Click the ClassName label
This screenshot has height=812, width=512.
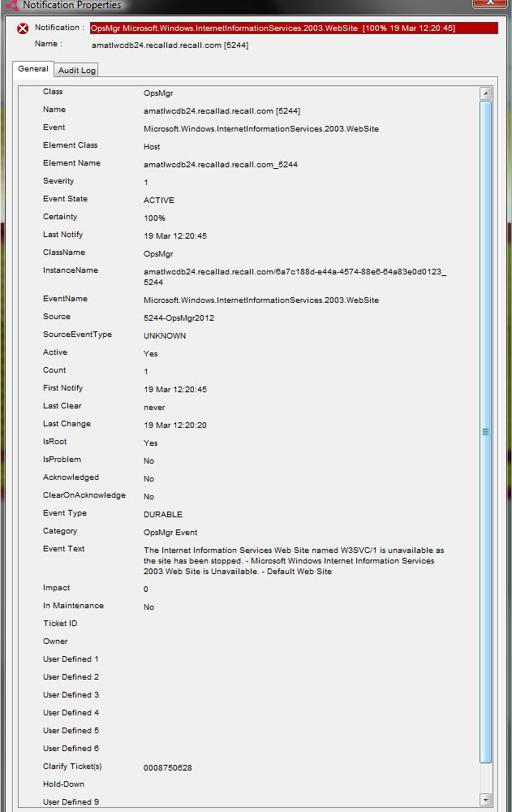64,253
